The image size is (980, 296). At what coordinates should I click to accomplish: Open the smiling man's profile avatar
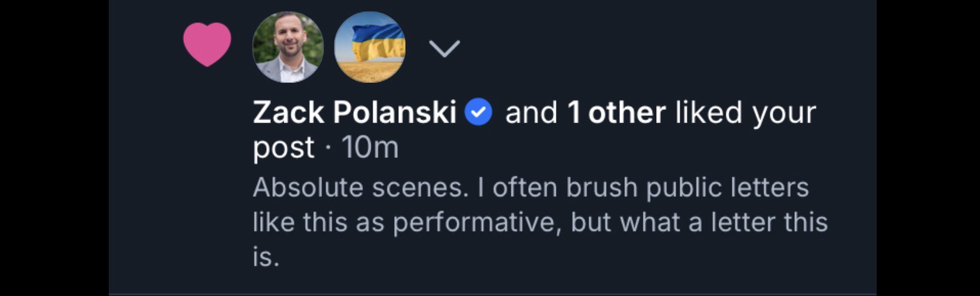point(288,47)
